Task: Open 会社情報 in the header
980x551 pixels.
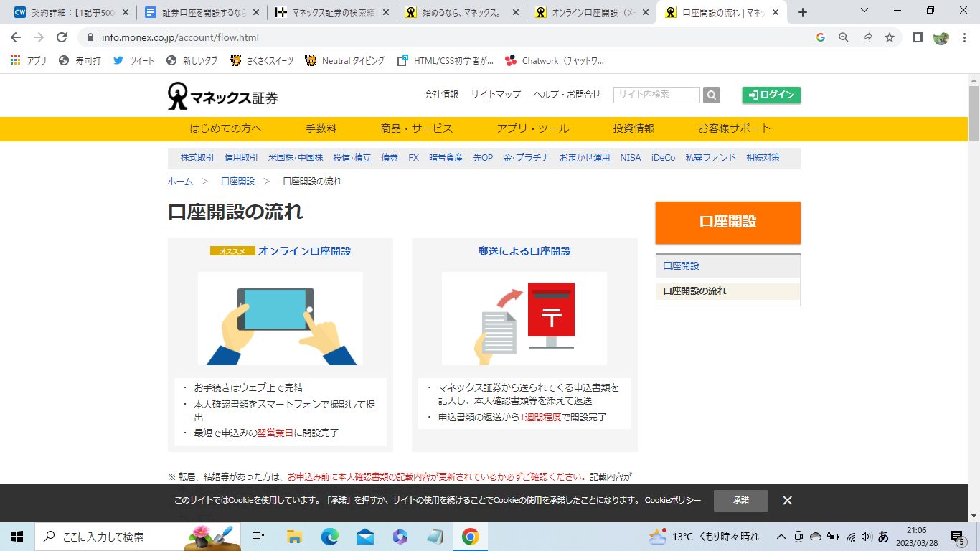Action: 441,95
